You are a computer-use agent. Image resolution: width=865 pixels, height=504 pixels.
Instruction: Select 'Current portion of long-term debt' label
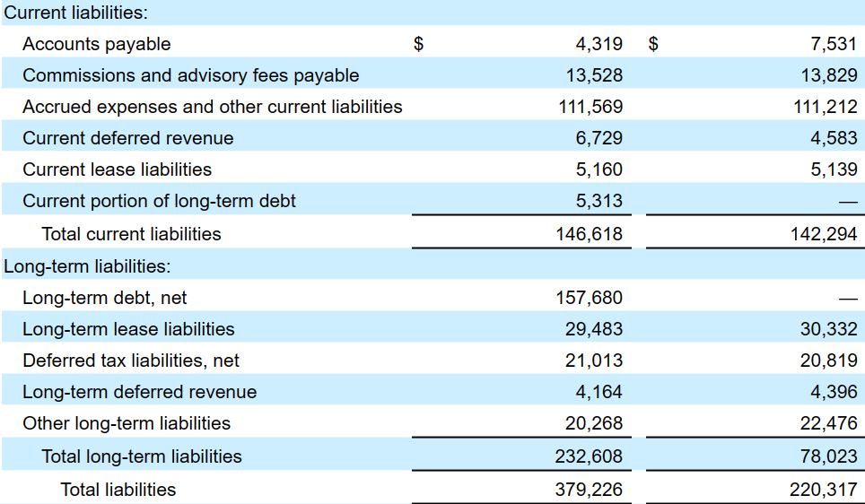click(159, 201)
